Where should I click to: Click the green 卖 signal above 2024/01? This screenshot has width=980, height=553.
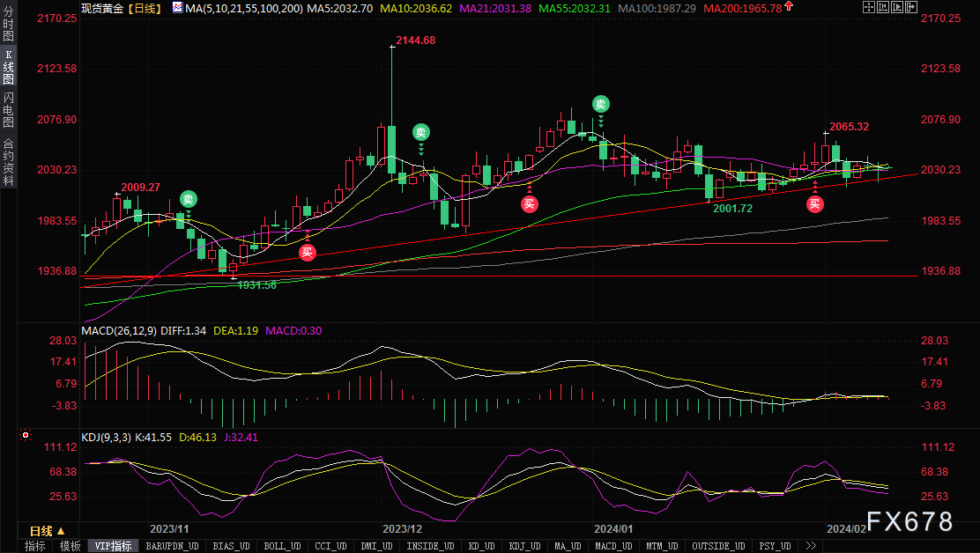[601, 104]
